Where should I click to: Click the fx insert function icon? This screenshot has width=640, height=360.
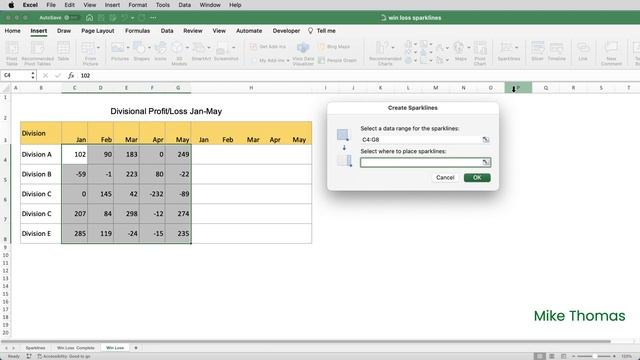click(71, 76)
